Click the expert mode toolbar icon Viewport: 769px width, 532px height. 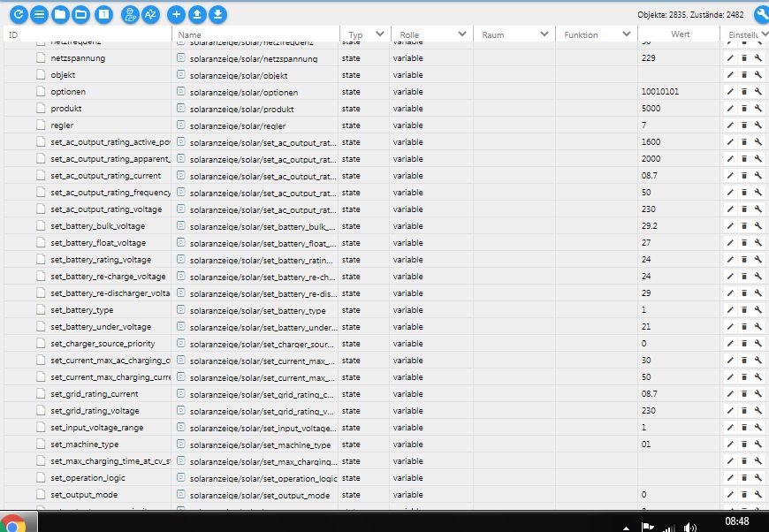(x=128, y=14)
